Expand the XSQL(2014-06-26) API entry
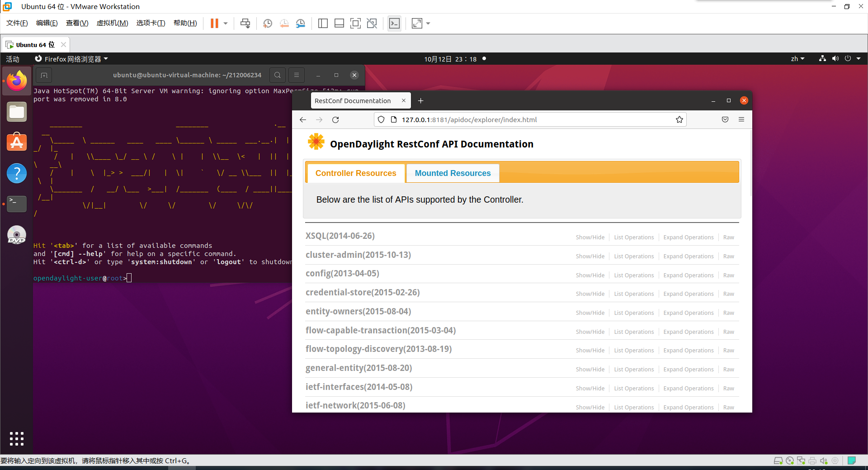The height and width of the screenshot is (470, 868). click(x=340, y=236)
